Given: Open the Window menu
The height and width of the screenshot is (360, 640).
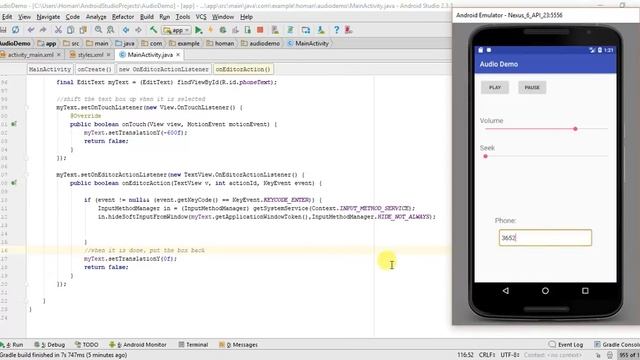Looking at the screenshot, I should [x=223, y=17].
